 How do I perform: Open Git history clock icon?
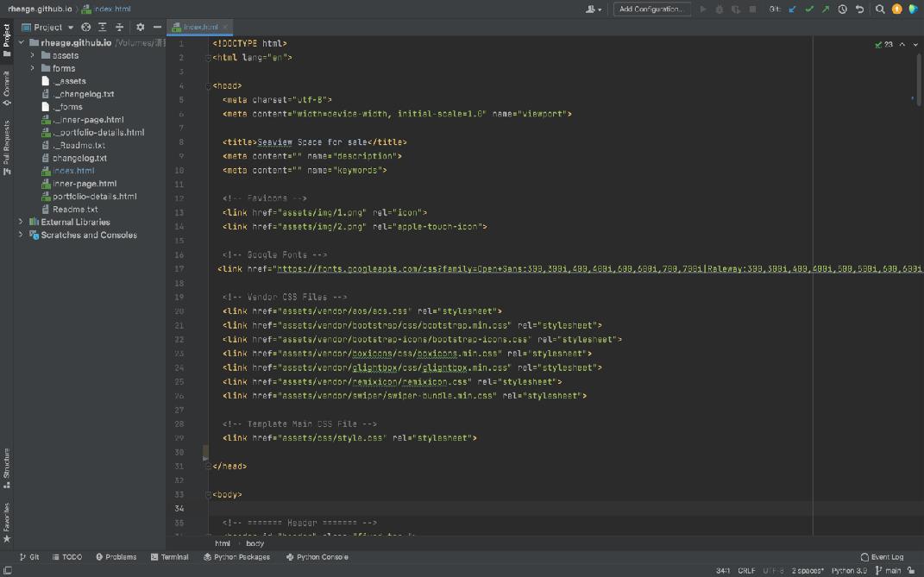coord(843,9)
